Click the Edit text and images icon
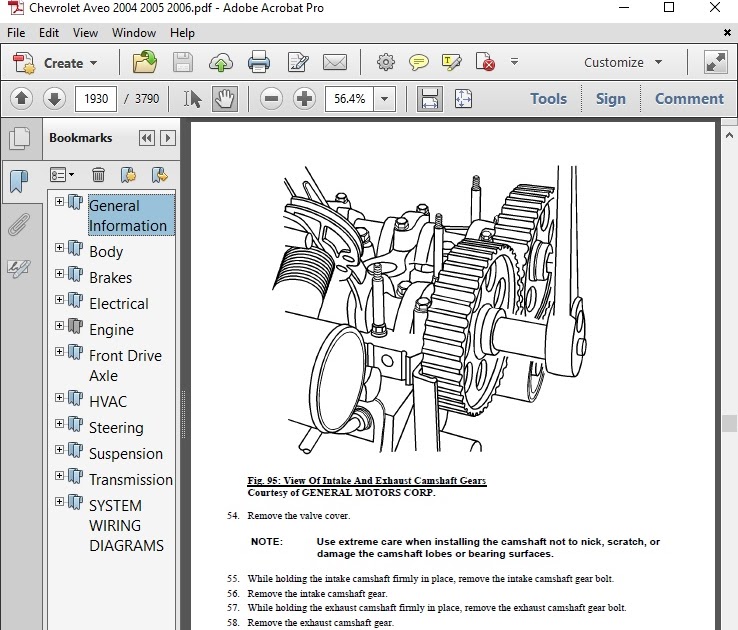Viewport: 738px width, 630px height. click(297, 62)
